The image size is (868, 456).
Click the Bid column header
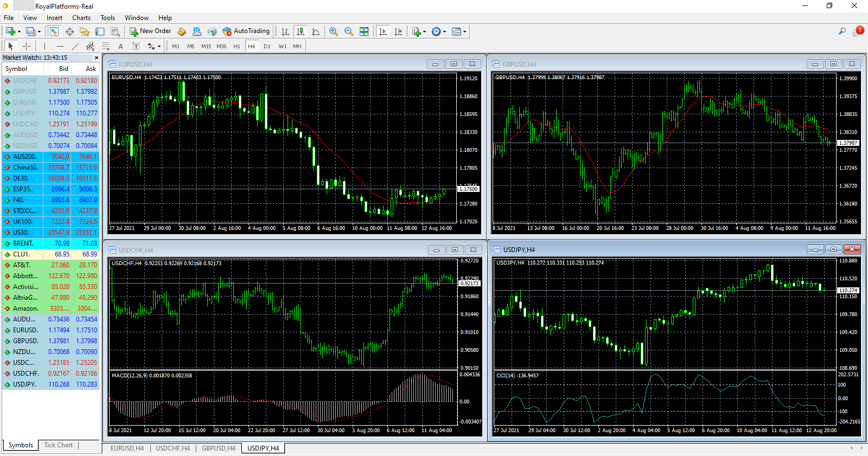[x=58, y=69]
